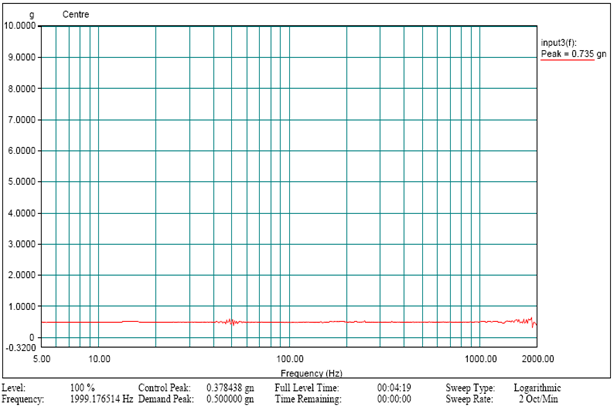
Task: Select the Level 100 % value
Action: [x=82, y=387]
